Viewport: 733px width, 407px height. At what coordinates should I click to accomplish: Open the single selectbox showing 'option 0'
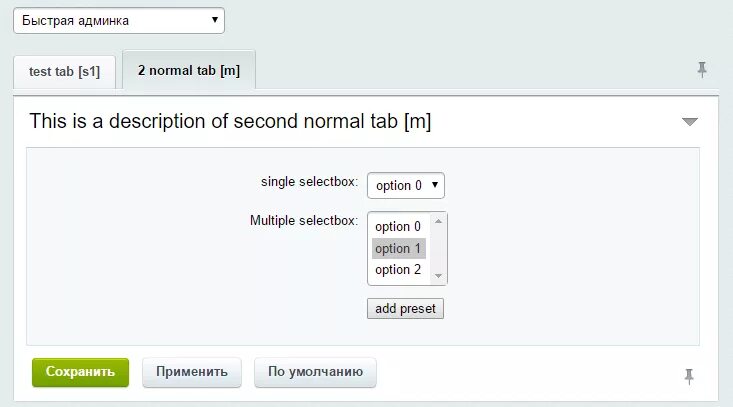click(x=406, y=185)
